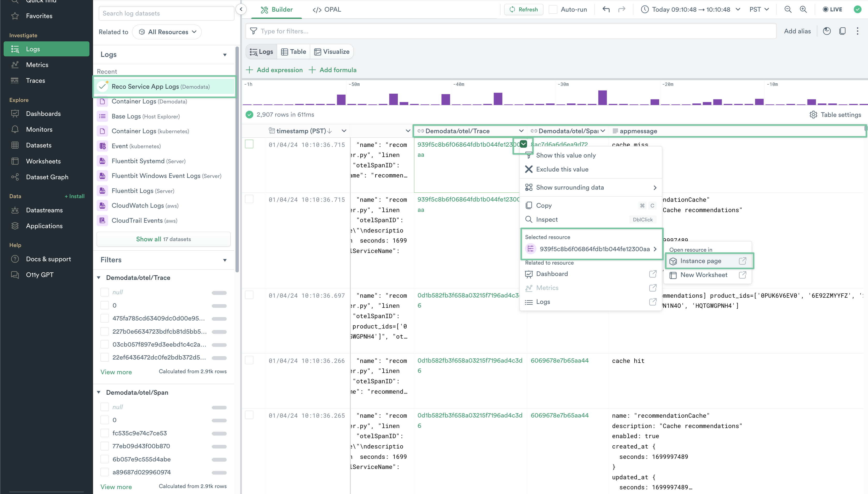Click the redo arrow in the toolbar
Screen dimensions: 868x494
point(622,10)
